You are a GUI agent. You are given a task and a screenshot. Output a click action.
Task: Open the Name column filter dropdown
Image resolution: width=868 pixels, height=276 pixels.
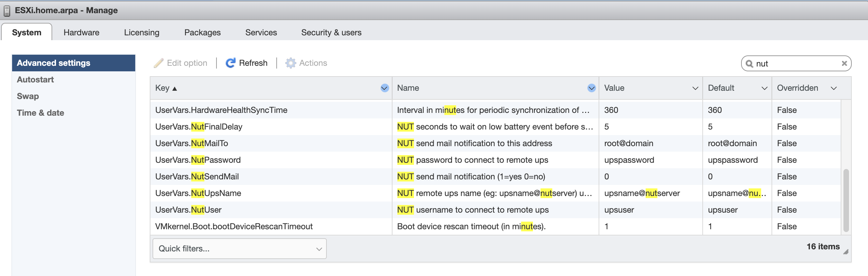(592, 88)
